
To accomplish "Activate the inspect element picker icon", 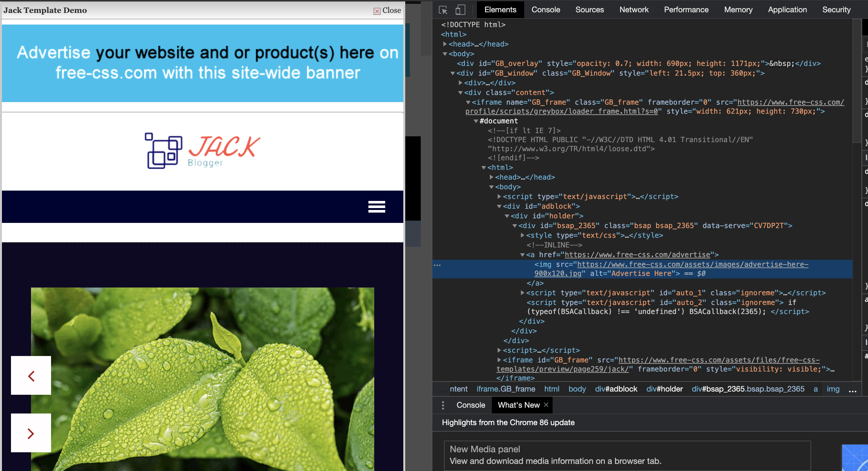I will pyautogui.click(x=443, y=10).
